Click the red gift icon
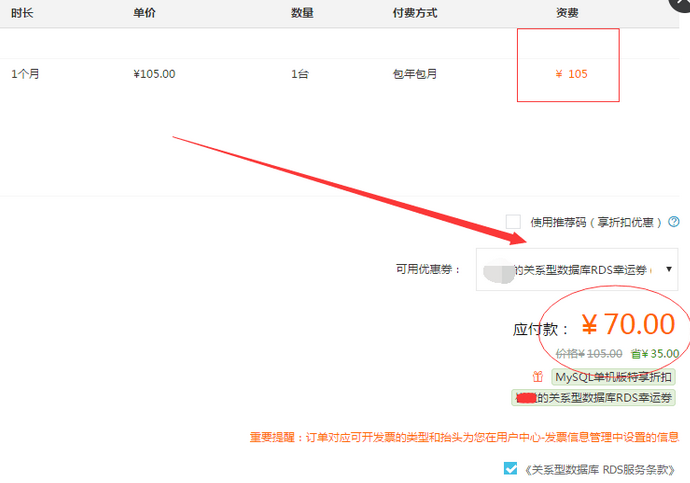The width and height of the screenshot is (690, 483). pyautogui.click(x=537, y=377)
